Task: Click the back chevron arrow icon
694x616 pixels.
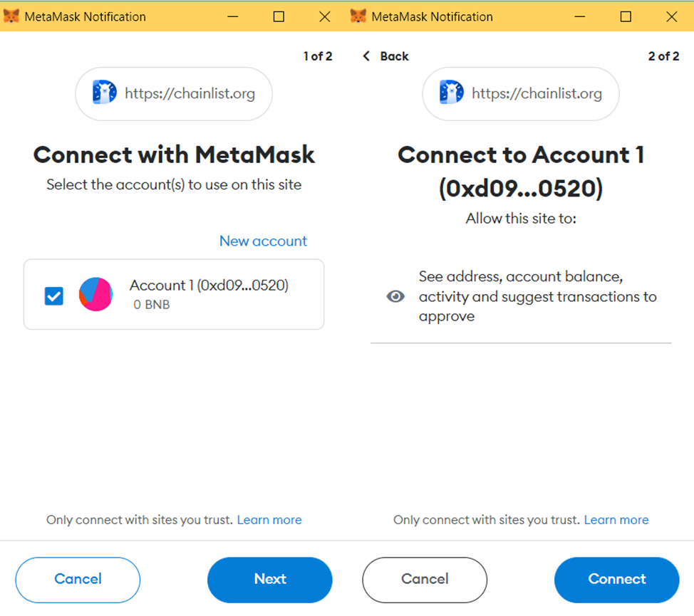Action: tap(367, 56)
